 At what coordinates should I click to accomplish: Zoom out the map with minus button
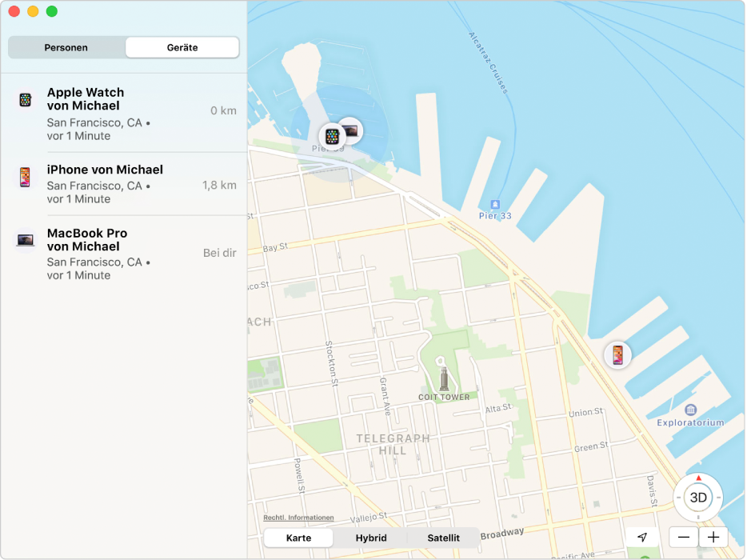coord(684,537)
